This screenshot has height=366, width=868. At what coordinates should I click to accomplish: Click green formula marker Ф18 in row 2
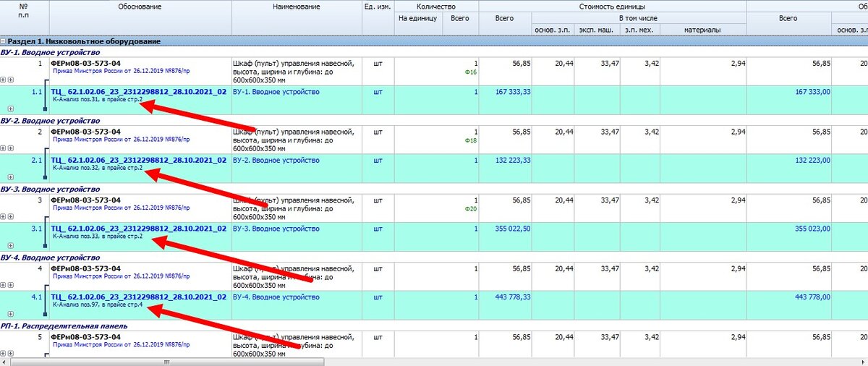click(471, 140)
